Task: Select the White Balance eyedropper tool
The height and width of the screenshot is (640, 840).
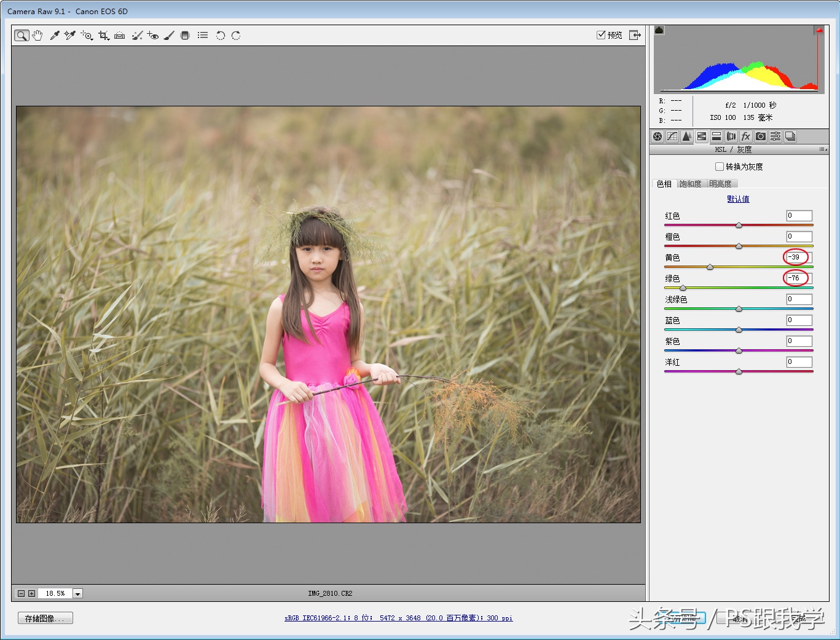Action: (55, 36)
